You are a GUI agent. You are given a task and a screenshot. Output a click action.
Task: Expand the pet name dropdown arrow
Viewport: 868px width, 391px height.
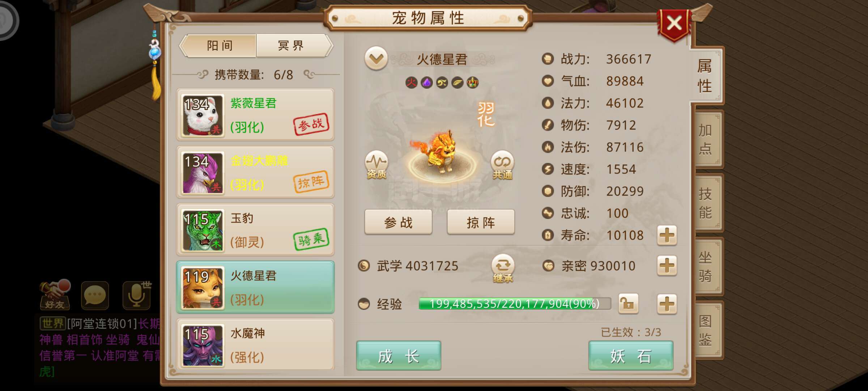[x=376, y=58]
